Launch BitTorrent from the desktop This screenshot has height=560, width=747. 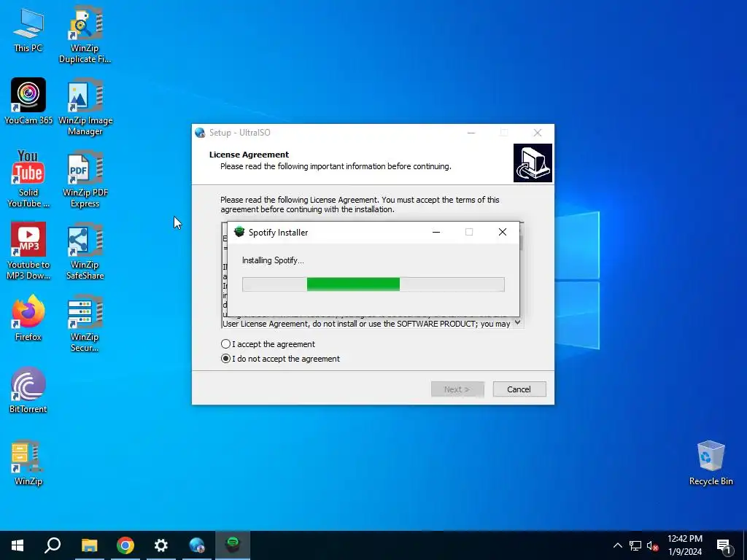point(28,390)
